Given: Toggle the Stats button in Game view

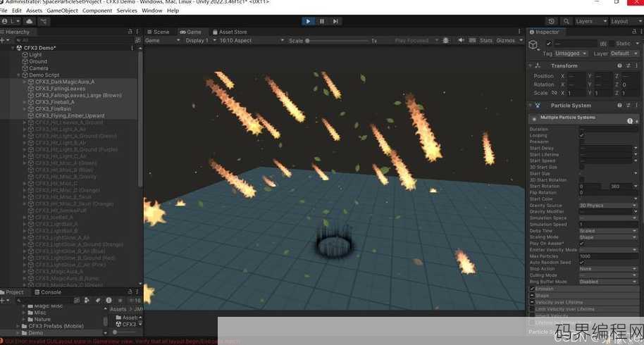Looking at the screenshot, I should (x=486, y=41).
